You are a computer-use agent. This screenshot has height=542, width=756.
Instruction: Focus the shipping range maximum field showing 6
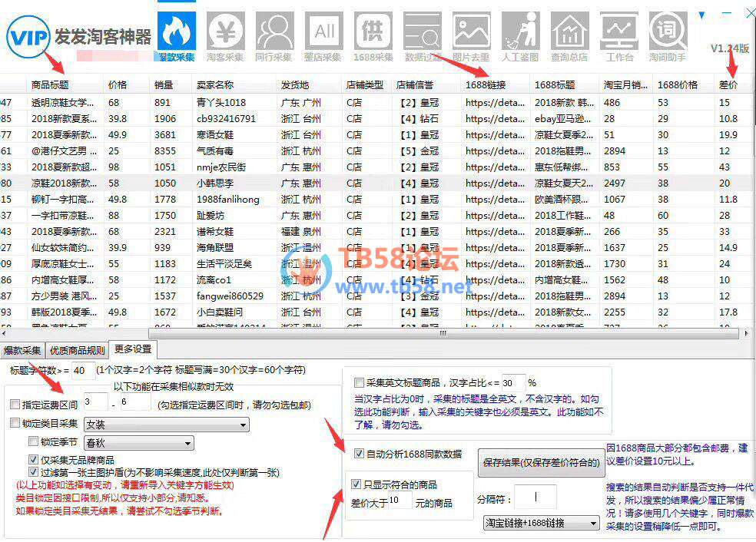click(x=135, y=402)
